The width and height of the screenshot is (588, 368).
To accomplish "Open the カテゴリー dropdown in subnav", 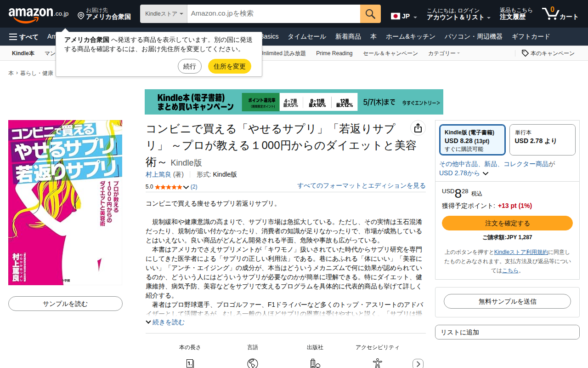I will click(x=444, y=53).
